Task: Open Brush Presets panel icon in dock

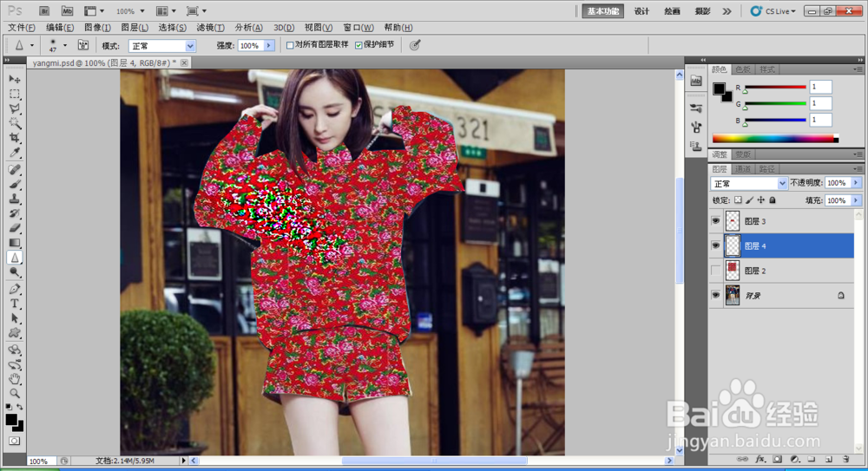Action: 696,108
